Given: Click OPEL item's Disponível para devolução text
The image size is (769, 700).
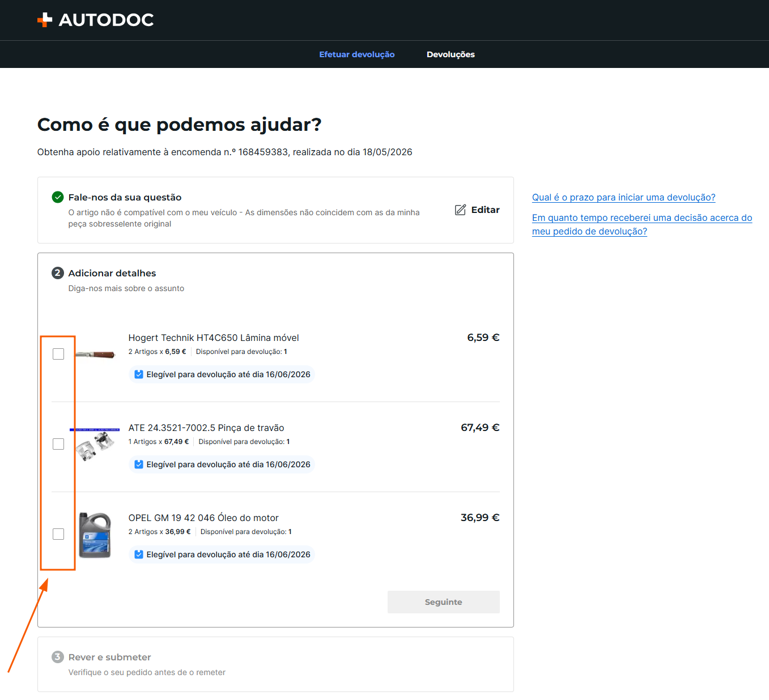Looking at the screenshot, I should coord(246,532).
